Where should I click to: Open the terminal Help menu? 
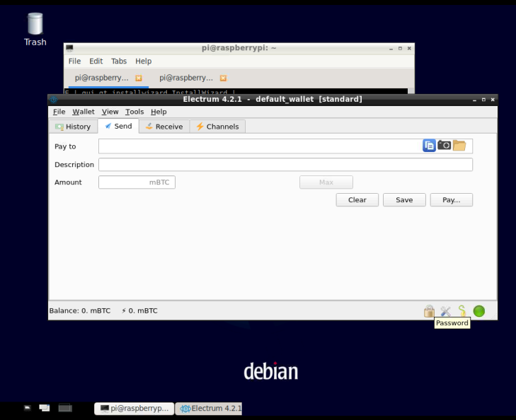pyautogui.click(x=144, y=61)
